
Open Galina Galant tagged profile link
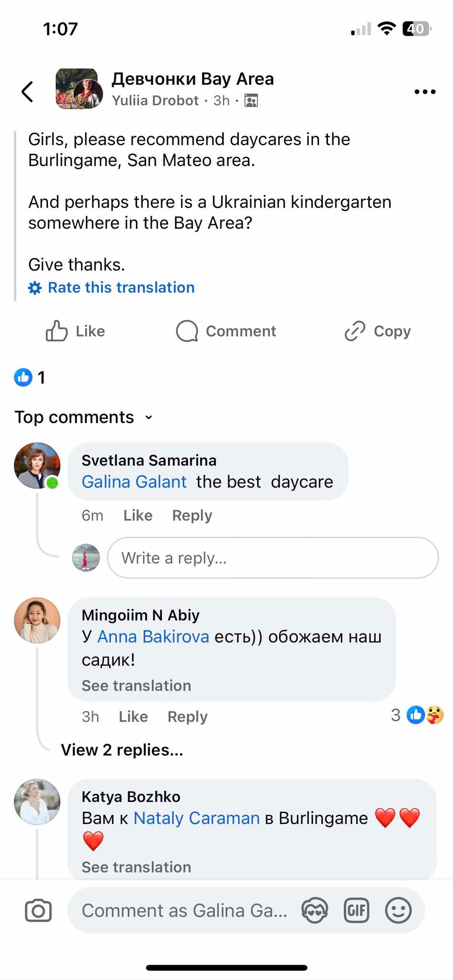pyautogui.click(x=134, y=482)
